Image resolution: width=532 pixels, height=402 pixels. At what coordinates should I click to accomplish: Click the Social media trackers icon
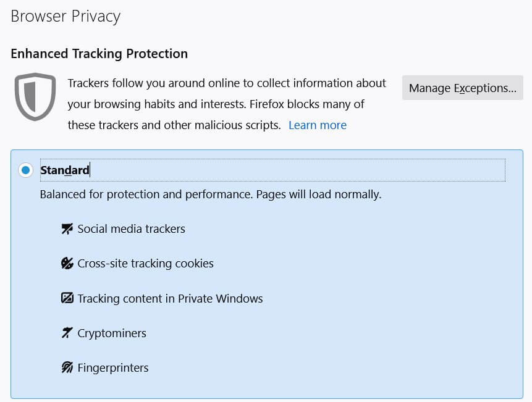[67, 229]
